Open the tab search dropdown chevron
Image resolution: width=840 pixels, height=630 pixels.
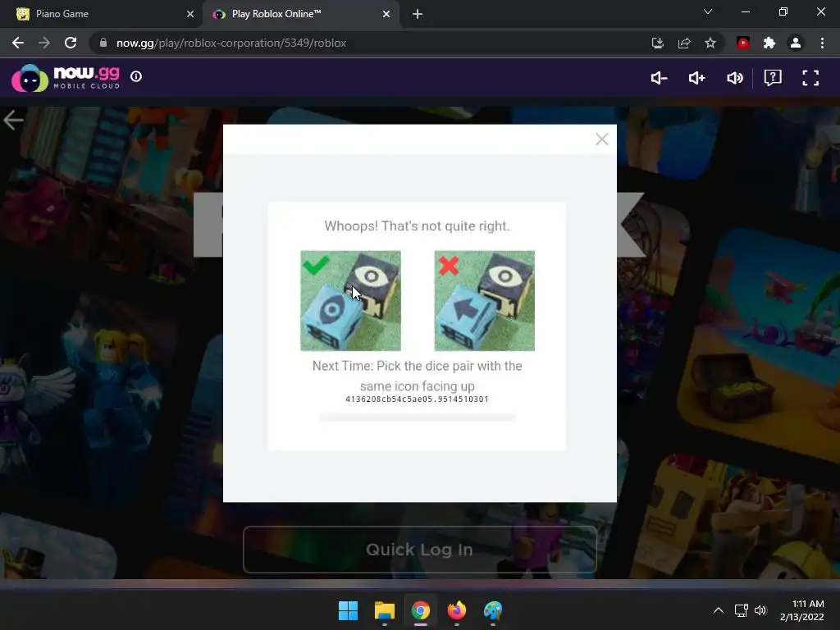point(708,11)
